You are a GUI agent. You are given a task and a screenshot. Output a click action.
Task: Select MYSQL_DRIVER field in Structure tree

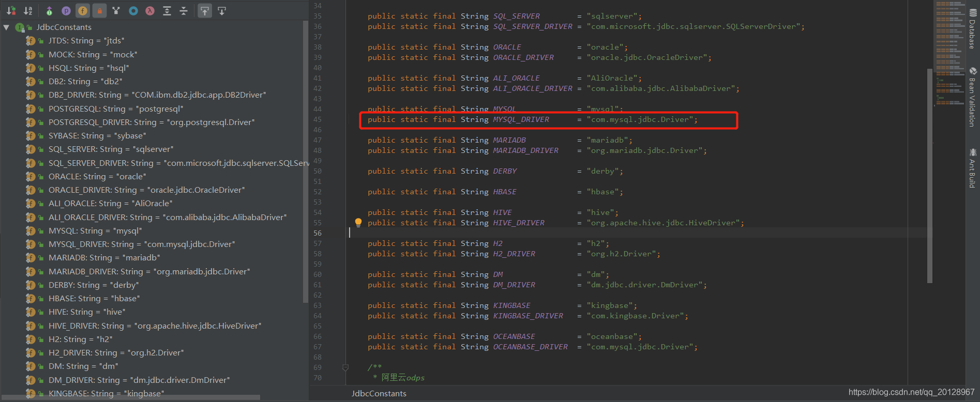point(142,244)
